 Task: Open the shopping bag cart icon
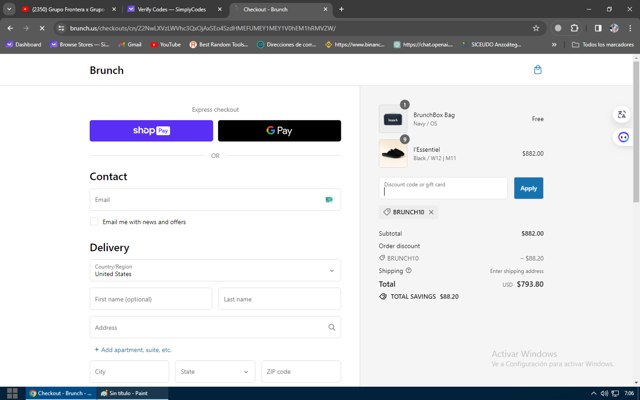tap(538, 70)
